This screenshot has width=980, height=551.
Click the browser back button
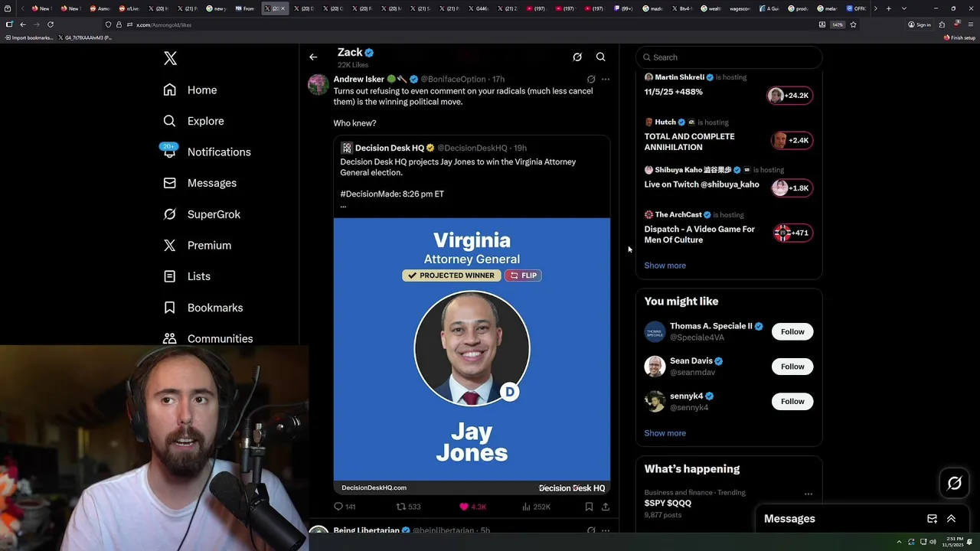22,24
